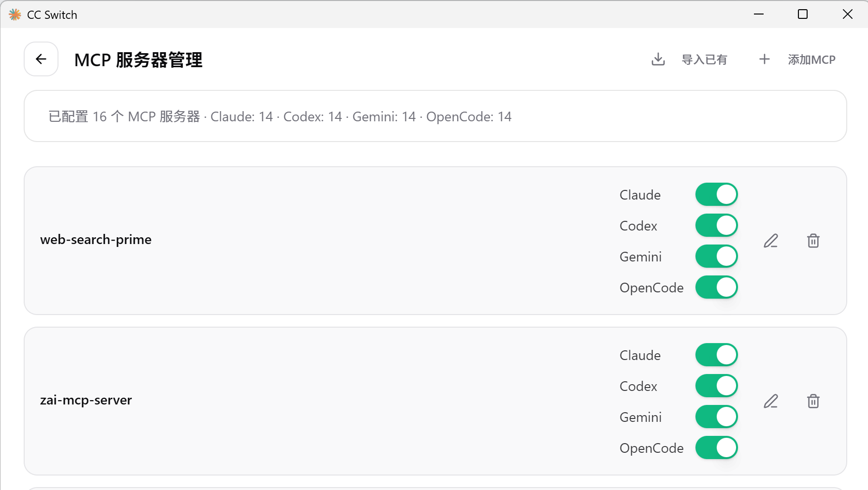Click the import download icon

pos(658,59)
